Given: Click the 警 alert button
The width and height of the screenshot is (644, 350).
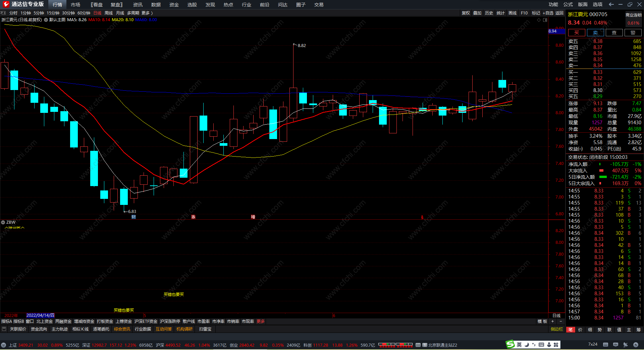Looking at the screenshot, I should click(x=633, y=33).
